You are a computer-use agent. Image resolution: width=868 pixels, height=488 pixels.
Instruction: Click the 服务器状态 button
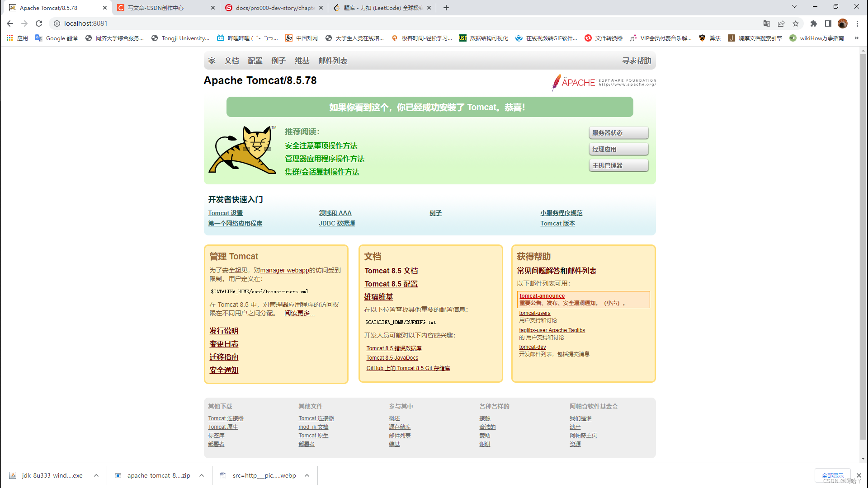(618, 133)
